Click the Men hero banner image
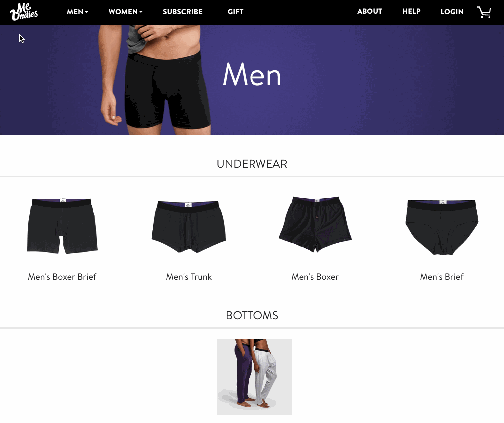Screen dimensions: 504x423 tap(252, 80)
